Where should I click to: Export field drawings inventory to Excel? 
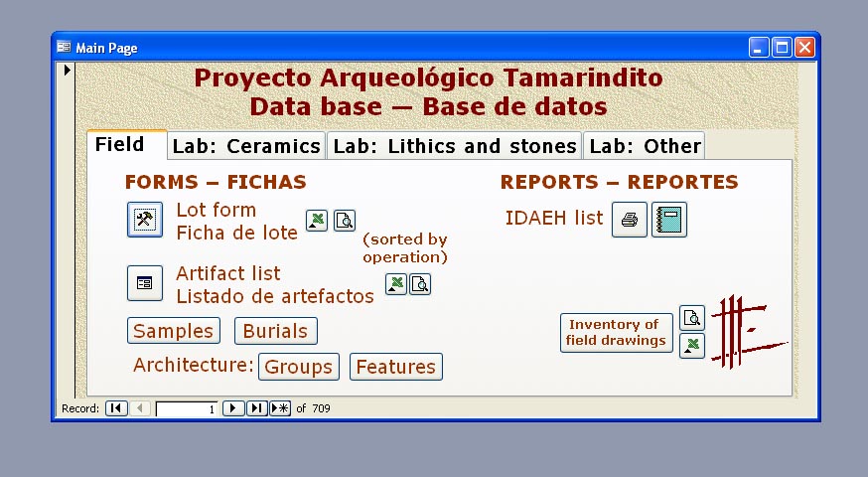692,346
